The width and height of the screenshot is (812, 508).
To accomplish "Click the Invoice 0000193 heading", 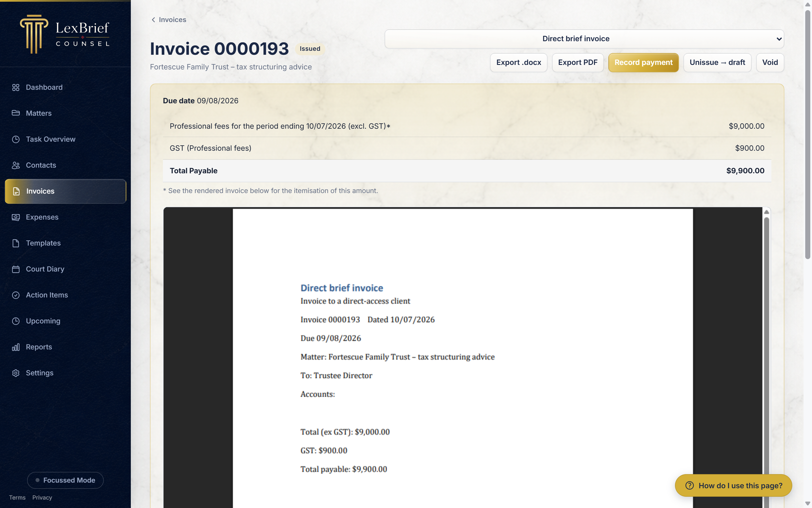I will [219, 49].
